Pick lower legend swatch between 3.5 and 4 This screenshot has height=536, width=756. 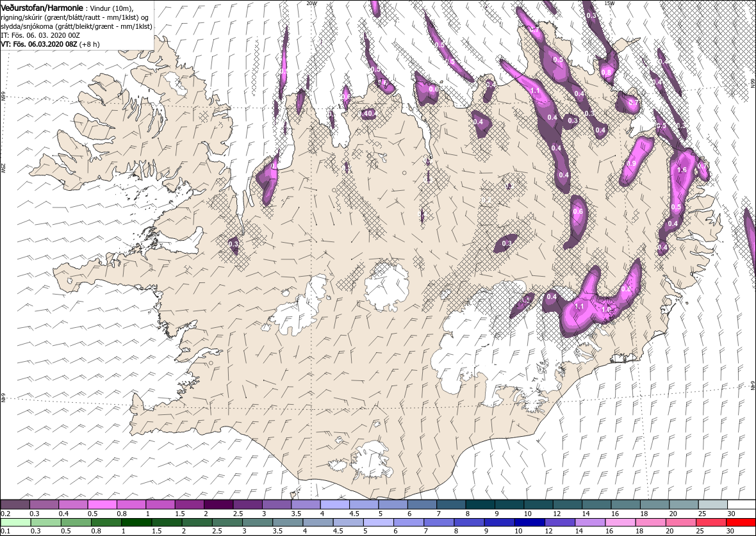point(288,523)
